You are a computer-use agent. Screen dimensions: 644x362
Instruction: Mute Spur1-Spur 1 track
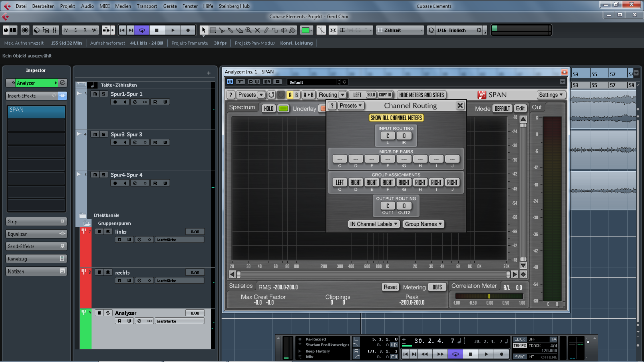click(x=95, y=94)
